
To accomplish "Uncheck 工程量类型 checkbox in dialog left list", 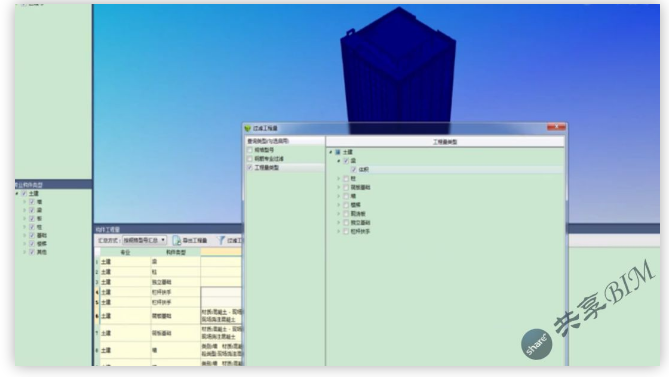I will click(250, 168).
